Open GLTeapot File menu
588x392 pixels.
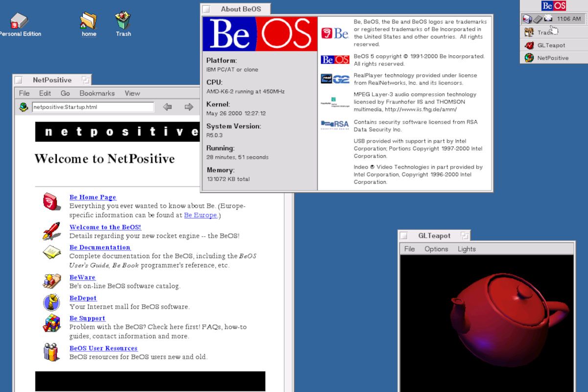tap(409, 249)
